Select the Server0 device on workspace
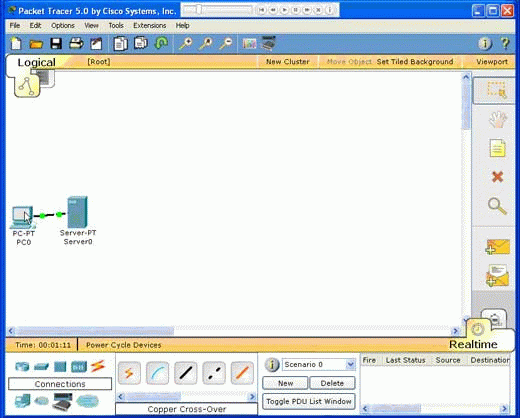 point(77,212)
